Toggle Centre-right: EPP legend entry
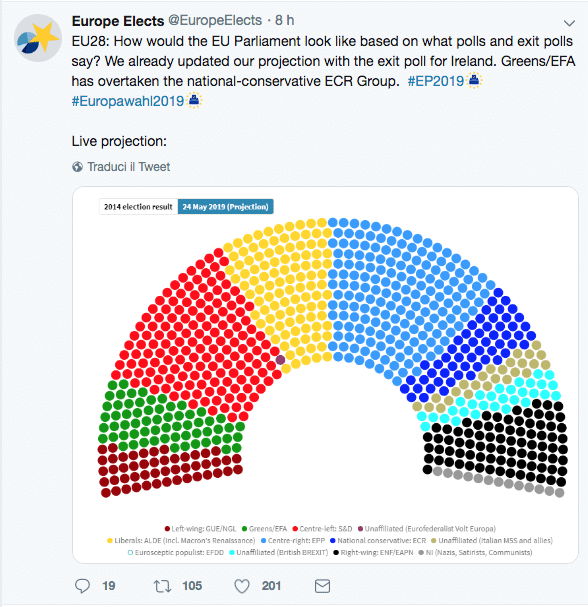The width and height of the screenshot is (588, 607). tap(293, 540)
